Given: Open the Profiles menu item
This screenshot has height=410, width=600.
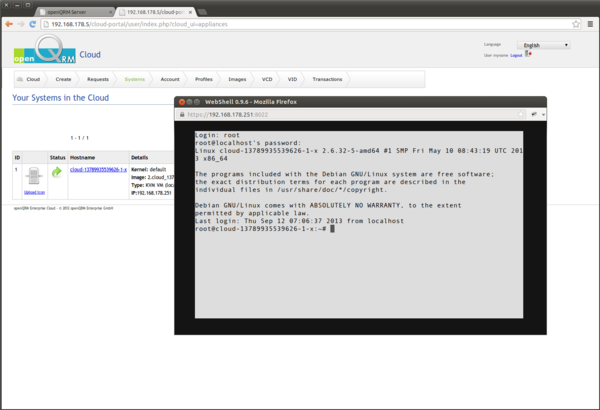Looking at the screenshot, I should click(x=204, y=79).
